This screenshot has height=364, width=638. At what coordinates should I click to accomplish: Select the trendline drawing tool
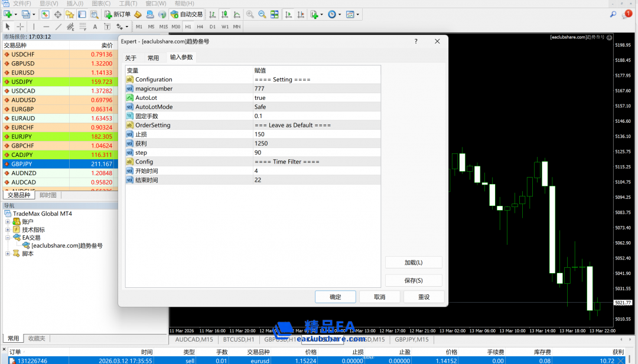point(58,27)
